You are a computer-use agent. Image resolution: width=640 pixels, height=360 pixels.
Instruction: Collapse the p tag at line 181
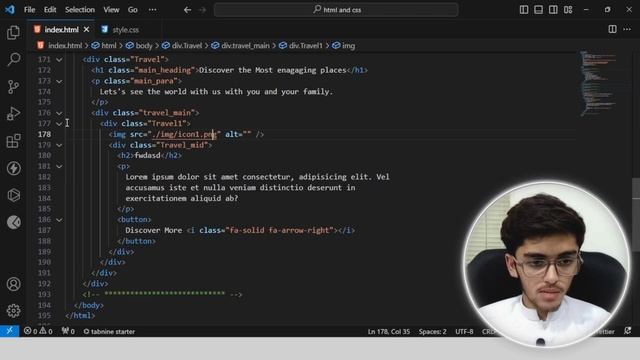[x=59, y=167]
